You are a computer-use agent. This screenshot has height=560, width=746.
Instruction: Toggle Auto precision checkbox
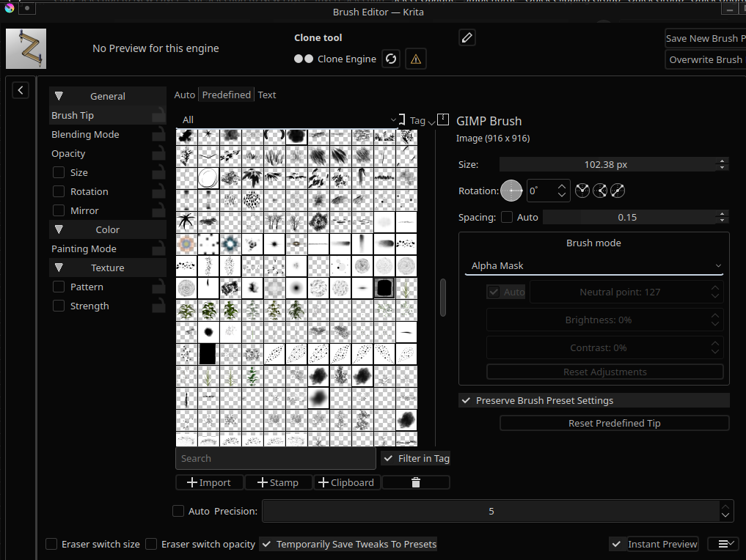pos(178,511)
